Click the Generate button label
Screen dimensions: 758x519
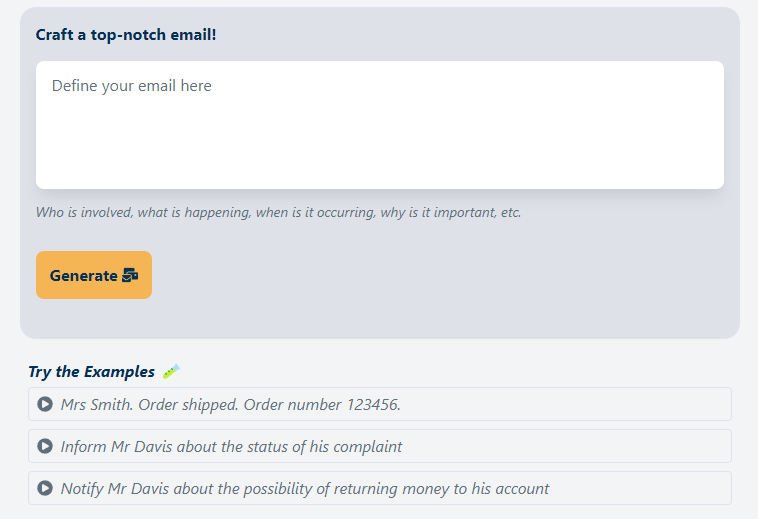tap(84, 276)
